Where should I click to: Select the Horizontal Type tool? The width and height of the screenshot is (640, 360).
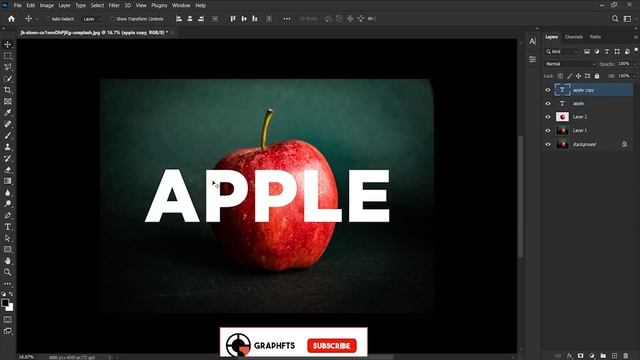point(7,227)
